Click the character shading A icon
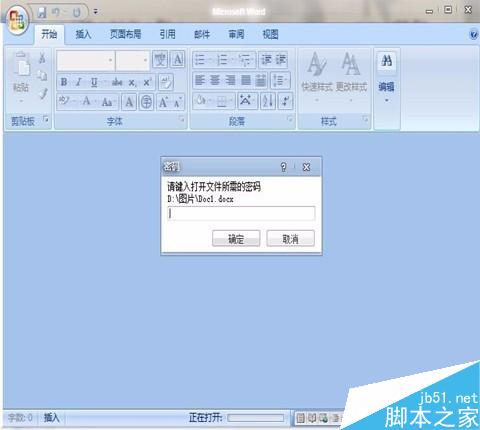 pyautogui.click(x=129, y=102)
